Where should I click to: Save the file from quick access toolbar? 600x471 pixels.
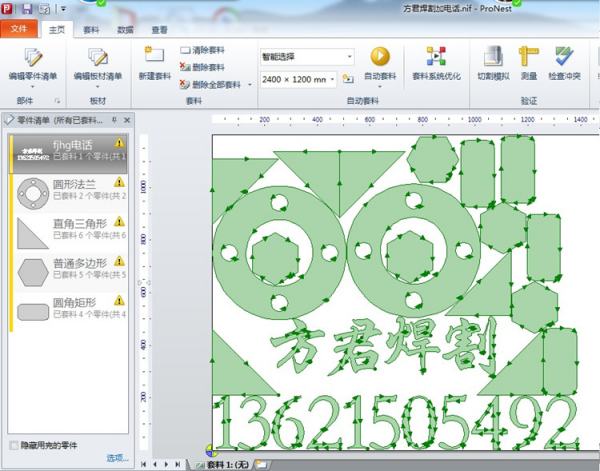27,8
